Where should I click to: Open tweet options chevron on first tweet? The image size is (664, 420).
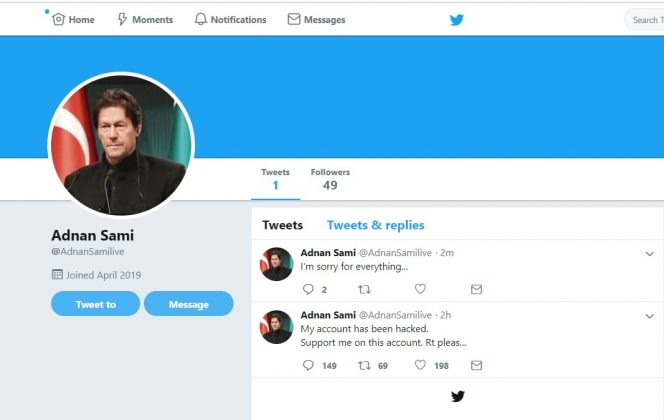(x=650, y=254)
